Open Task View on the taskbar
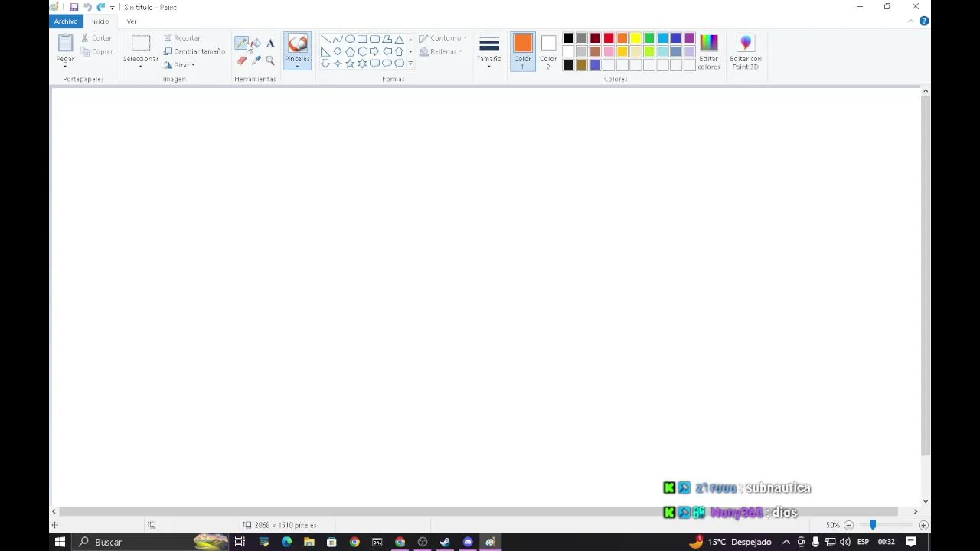The height and width of the screenshot is (551, 980). pos(240,542)
